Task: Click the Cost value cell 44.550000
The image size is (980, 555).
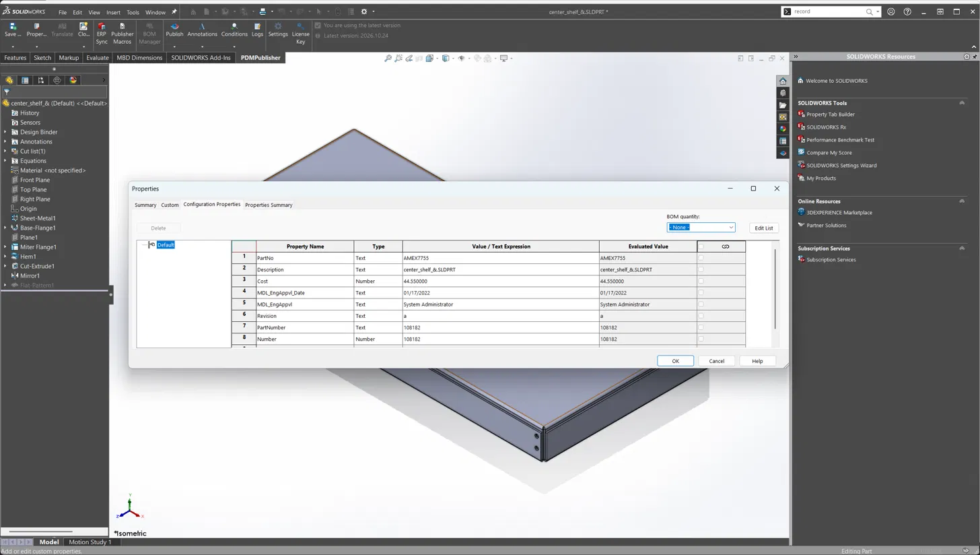Action: (x=501, y=281)
